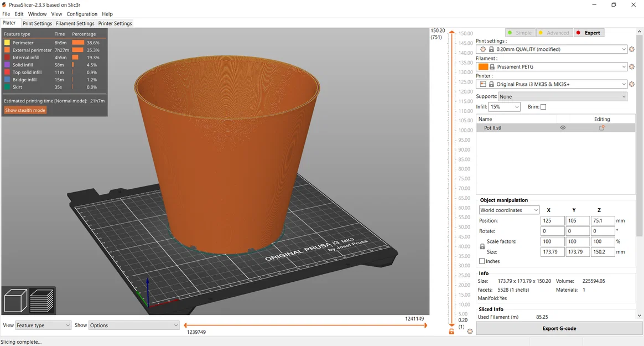644x346 pixels.
Task: Switch to the Print Settings tab
Action: click(x=38, y=23)
